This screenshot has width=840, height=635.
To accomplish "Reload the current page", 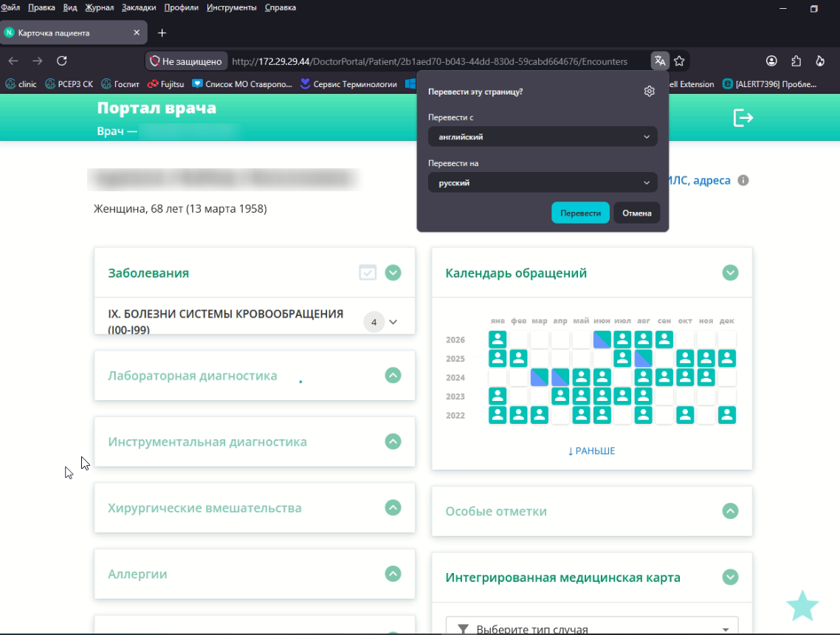I will (61, 61).
